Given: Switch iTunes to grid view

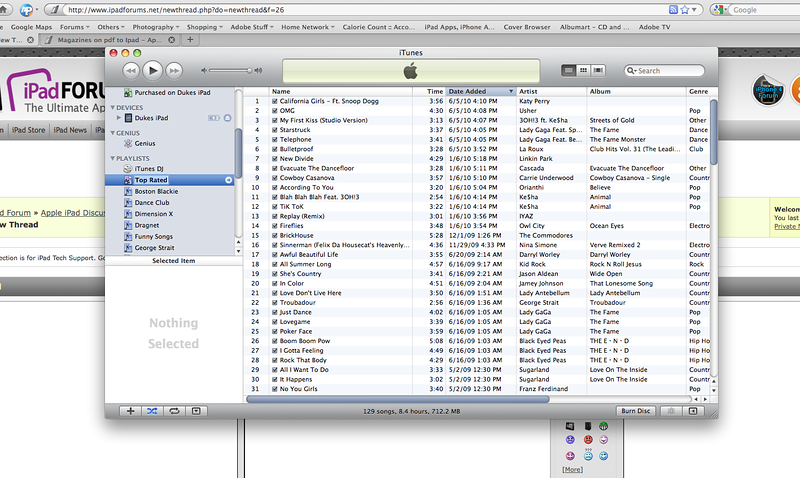Looking at the screenshot, I should (x=583, y=70).
